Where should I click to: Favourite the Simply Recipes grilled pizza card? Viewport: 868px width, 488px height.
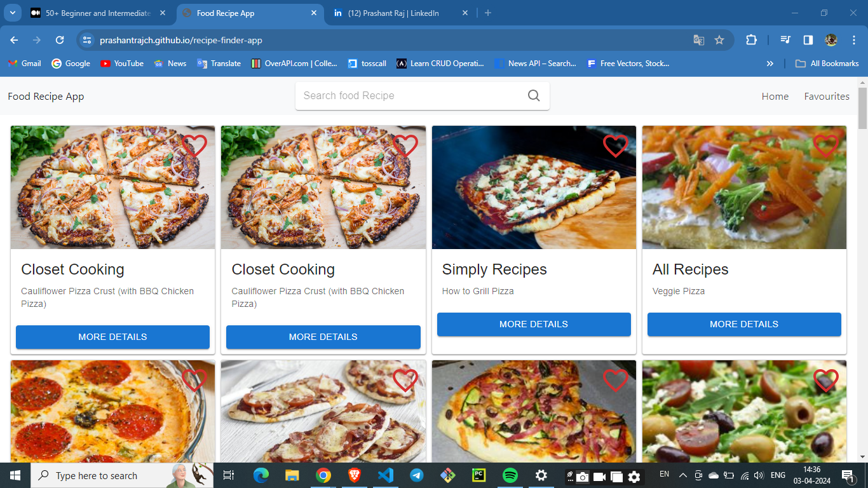click(x=615, y=146)
